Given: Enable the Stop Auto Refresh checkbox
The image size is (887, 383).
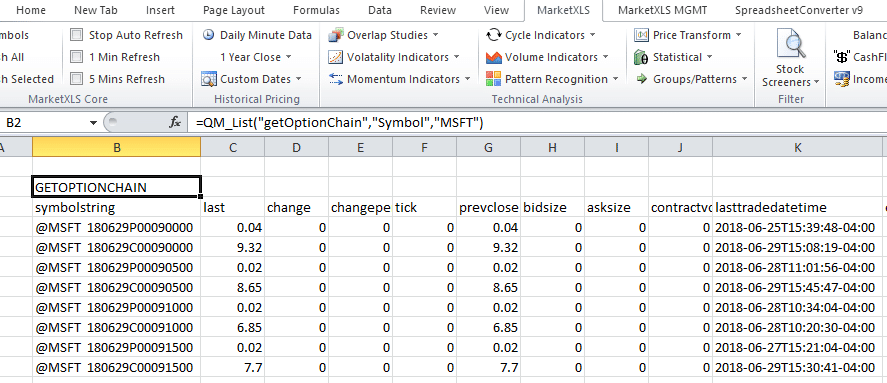Looking at the screenshot, I should click(x=76, y=35).
